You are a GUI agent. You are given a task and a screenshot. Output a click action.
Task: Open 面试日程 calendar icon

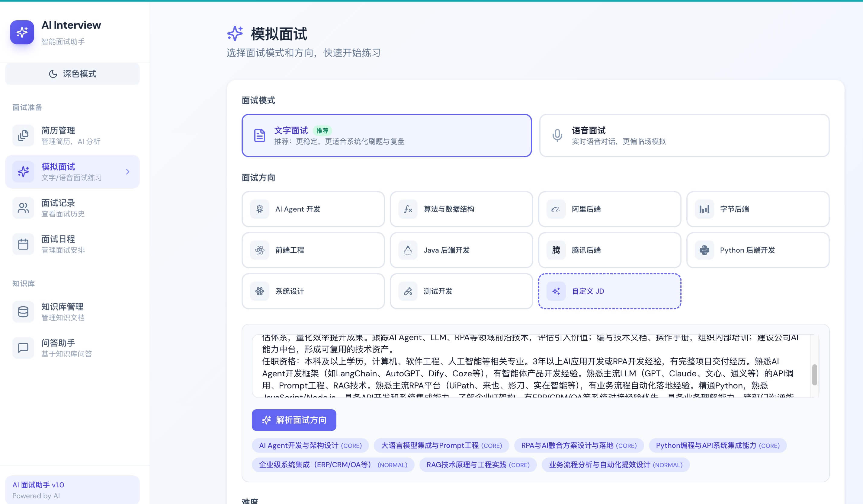(x=23, y=244)
